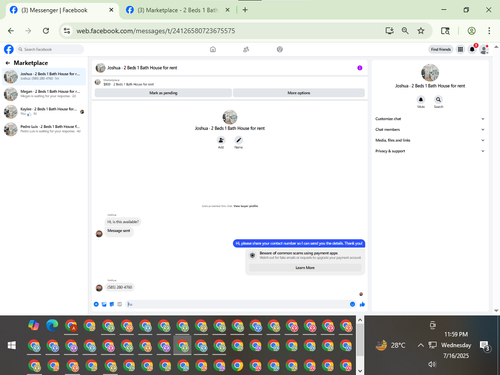Click the browser address bar URL
Screen dimensions: 500x375
pyautogui.click(x=156, y=31)
